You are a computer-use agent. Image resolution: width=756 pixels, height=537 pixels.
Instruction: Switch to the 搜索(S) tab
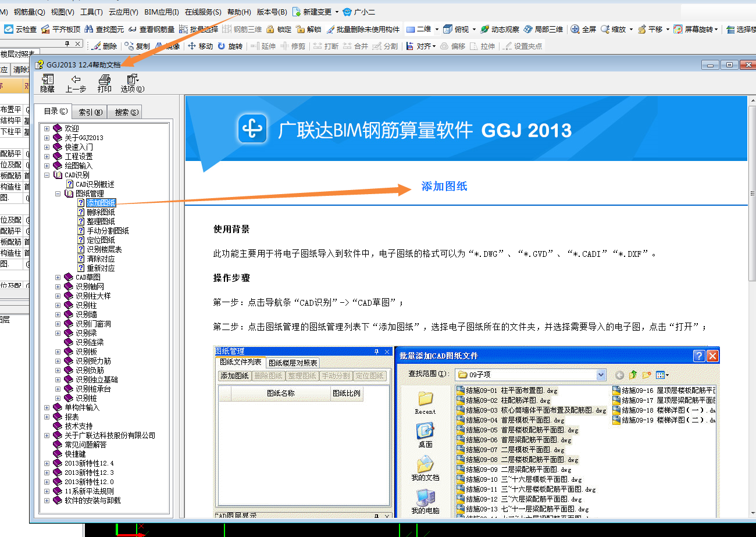coord(125,112)
